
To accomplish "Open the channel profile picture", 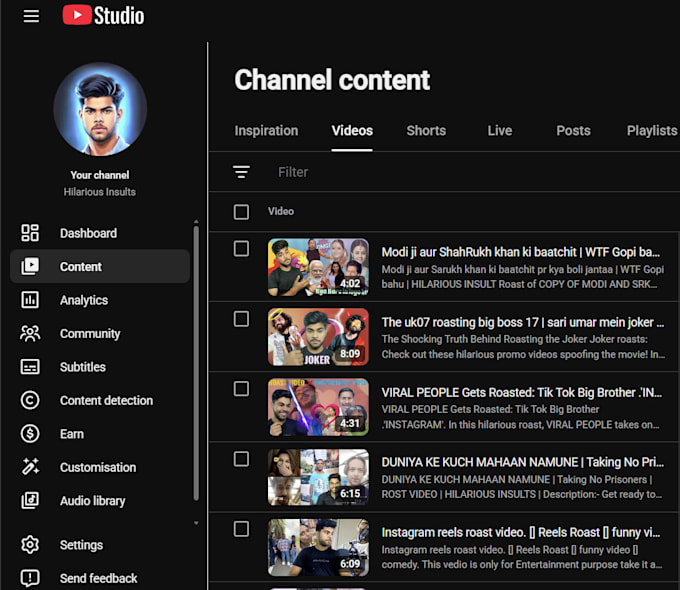I will pos(100,109).
